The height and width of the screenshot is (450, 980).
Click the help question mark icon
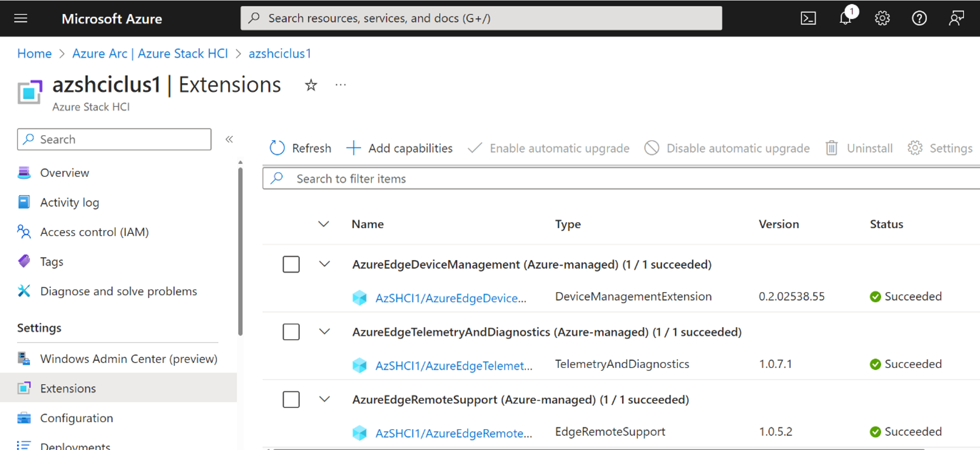tap(919, 18)
